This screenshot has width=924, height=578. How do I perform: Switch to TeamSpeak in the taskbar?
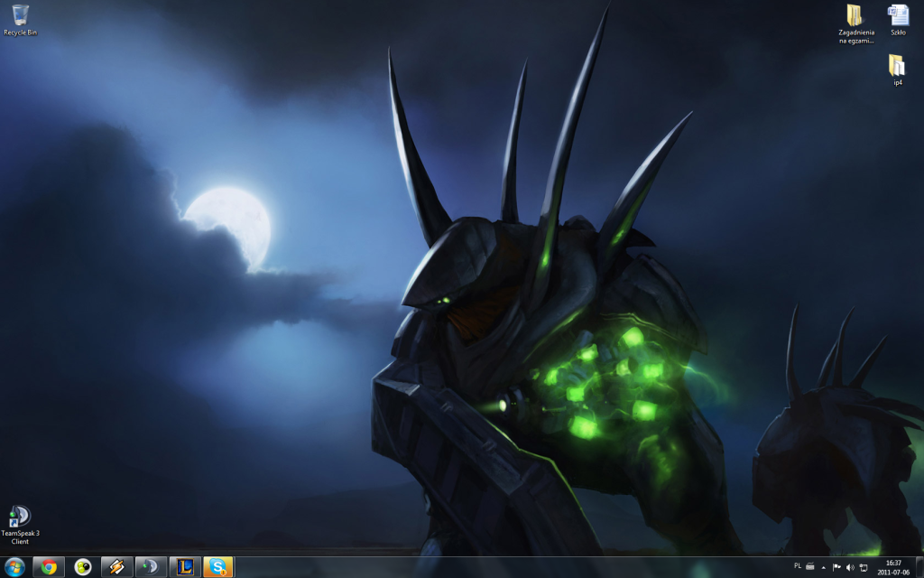[x=151, y=567]
